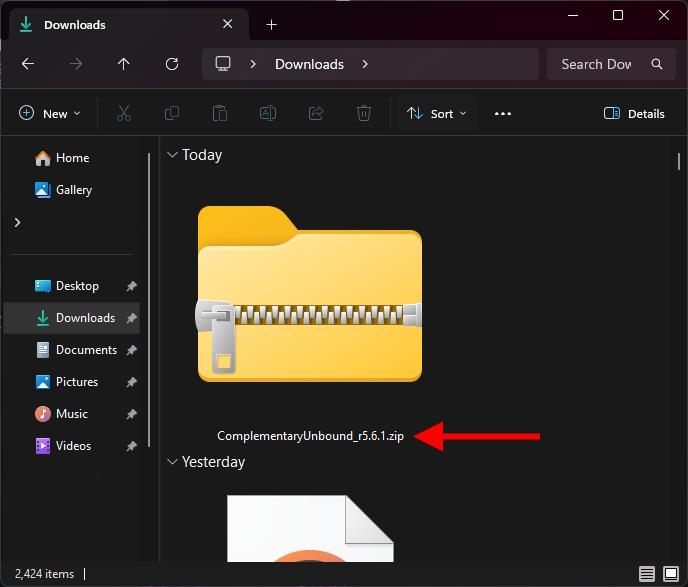Open Documents in the sidebar
The image size is (688, 587).
point(86,350)
